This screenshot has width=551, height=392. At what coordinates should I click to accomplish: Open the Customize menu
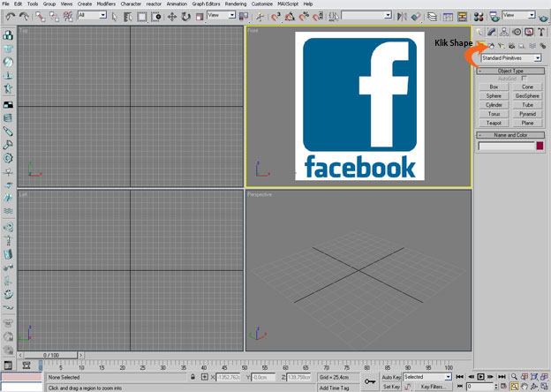pos(261,4)
